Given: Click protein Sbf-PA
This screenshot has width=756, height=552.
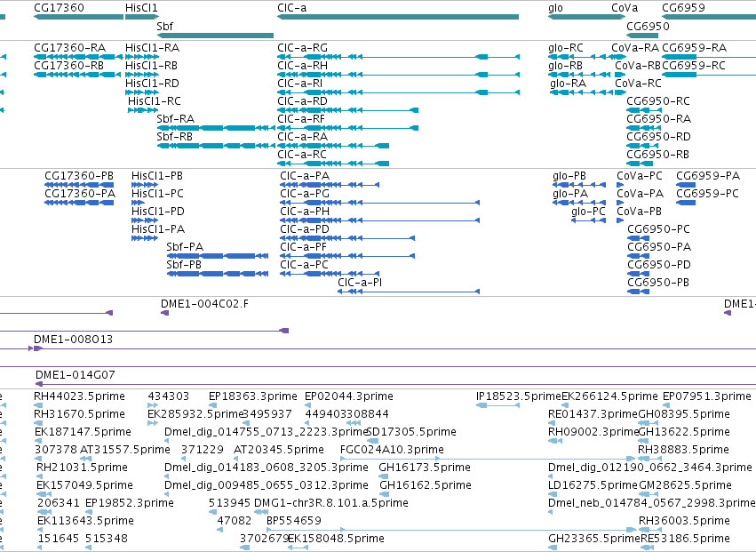Looking at the screenshot, I should pyautogui.click(x=185, y=247).
